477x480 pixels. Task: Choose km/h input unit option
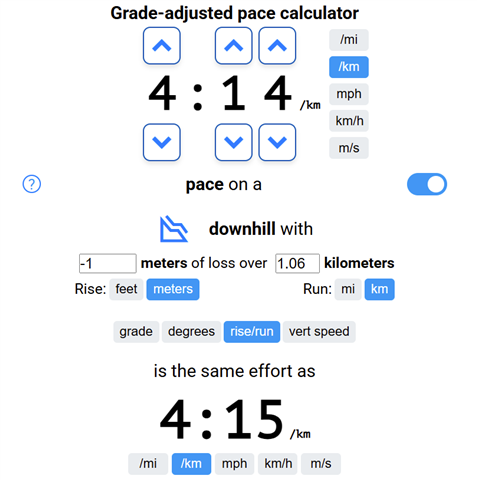coord(349,121)
